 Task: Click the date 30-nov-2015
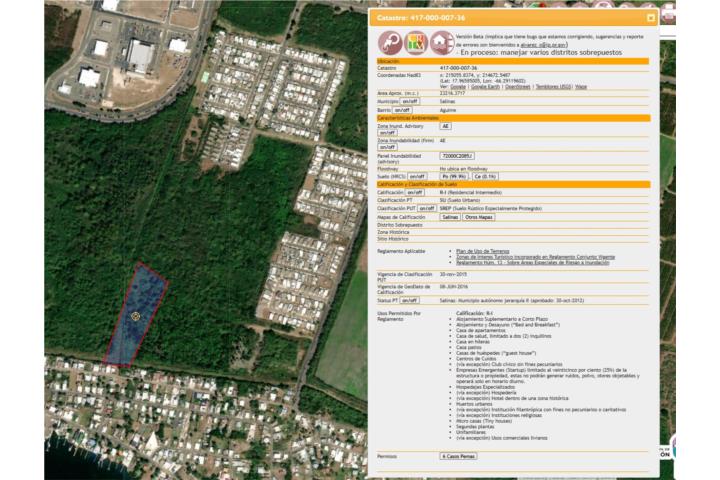coord(453,274)
